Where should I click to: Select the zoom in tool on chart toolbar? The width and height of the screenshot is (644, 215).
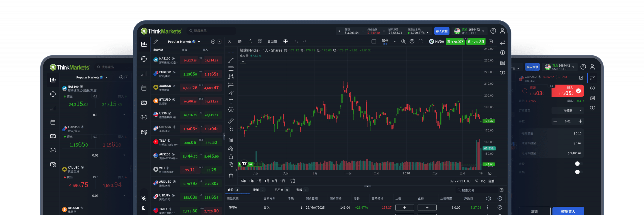point(231,129)
